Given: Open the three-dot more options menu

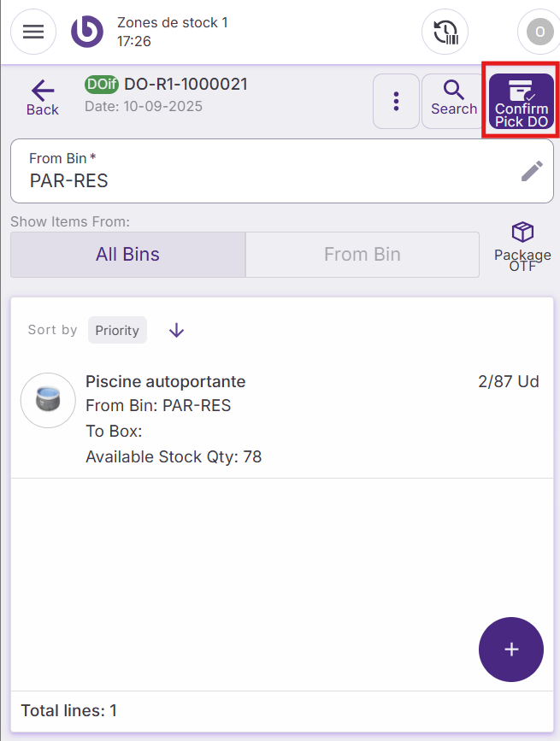Looking at the screenshot, I should [396, 101].
